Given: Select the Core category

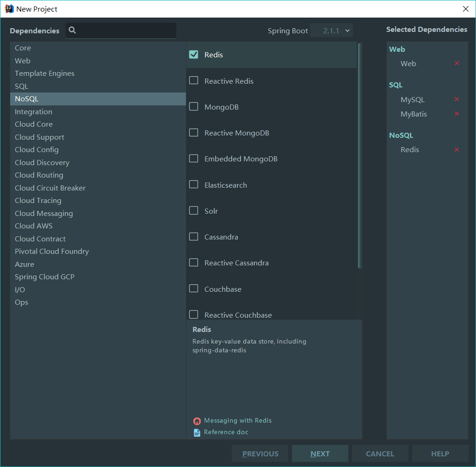Looking at the screenshot, I should click(x=98, y=48).
